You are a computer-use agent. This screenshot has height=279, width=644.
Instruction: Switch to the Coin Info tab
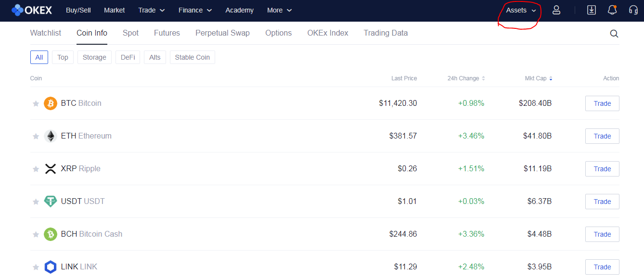92,33
